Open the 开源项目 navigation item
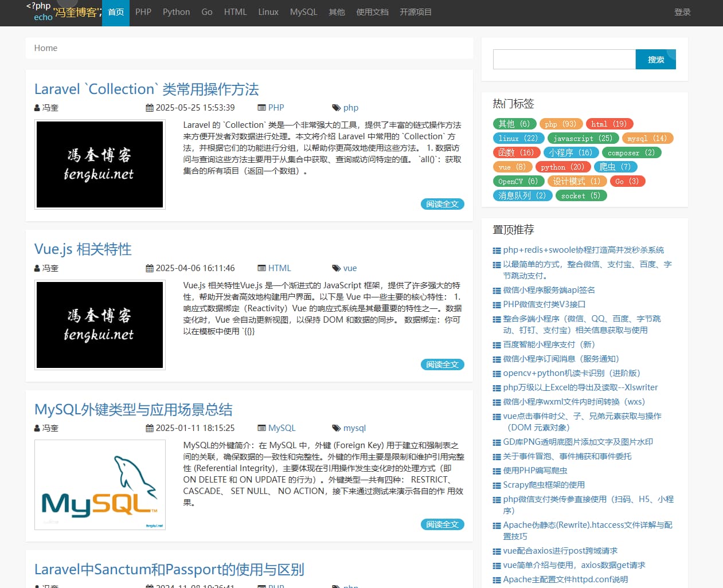Image resolution: width=723 pixels, height=588 pixels. click(415, 12)
